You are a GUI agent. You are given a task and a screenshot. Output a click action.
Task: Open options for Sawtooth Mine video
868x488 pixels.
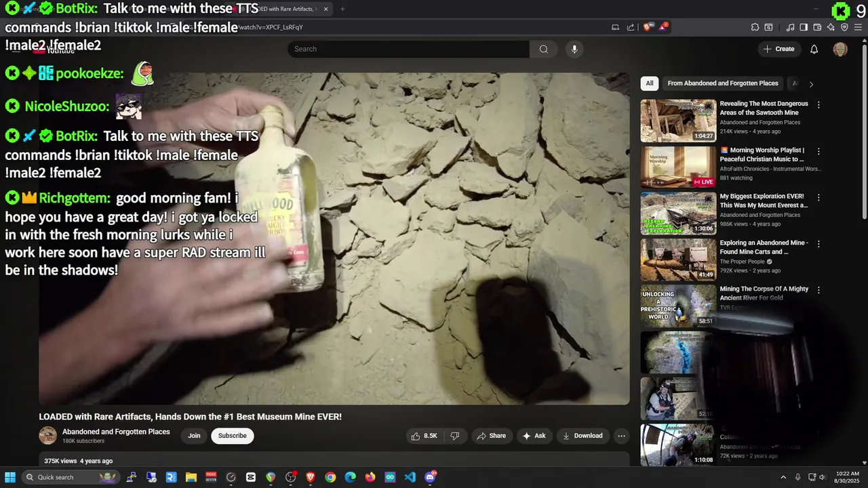tap(818, 105)
